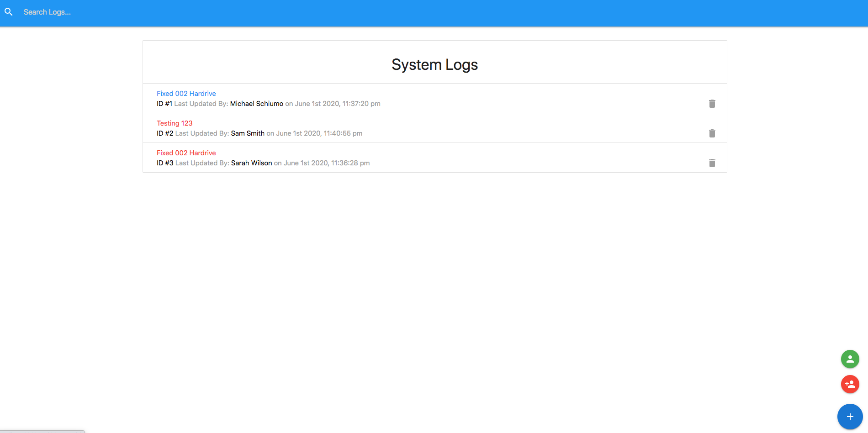Click the search magnifier icon
The width and height of the screenshot is (868, 433).
tap(9, 12)
